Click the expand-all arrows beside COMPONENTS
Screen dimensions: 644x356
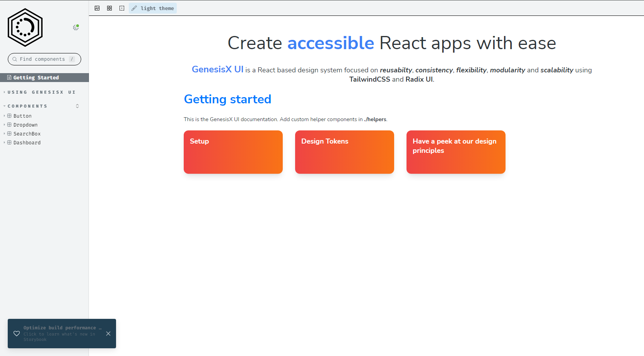coord(77,106)
